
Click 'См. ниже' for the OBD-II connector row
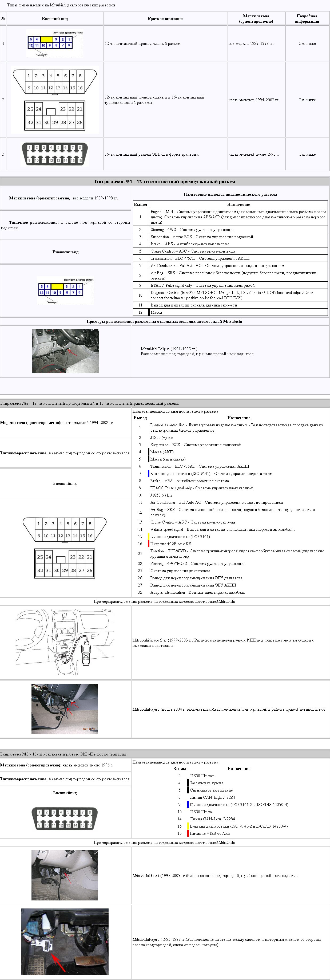click(307, 154)
